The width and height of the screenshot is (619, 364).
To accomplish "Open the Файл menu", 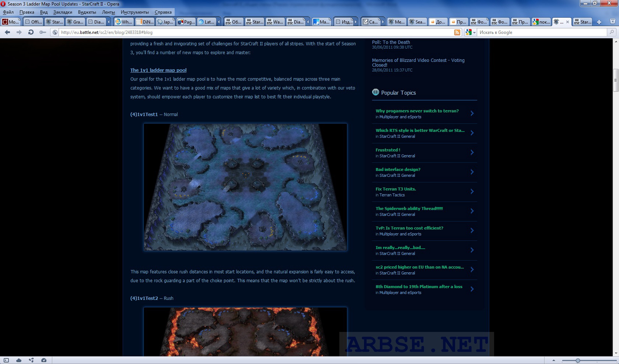I will coord(8,12).
